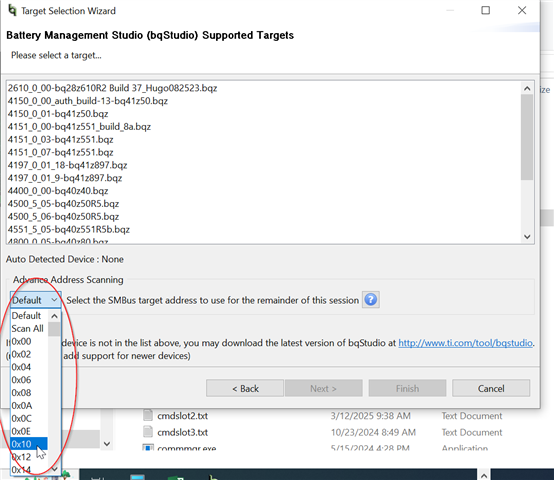Select 4197_0_01_9-bq41z897.bqz target

tap(65, 178)
